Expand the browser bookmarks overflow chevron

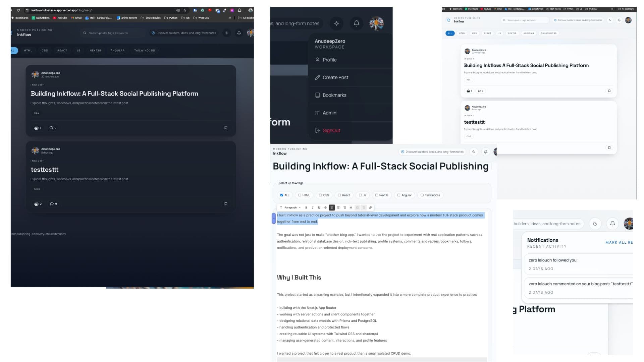coord(229,18)
